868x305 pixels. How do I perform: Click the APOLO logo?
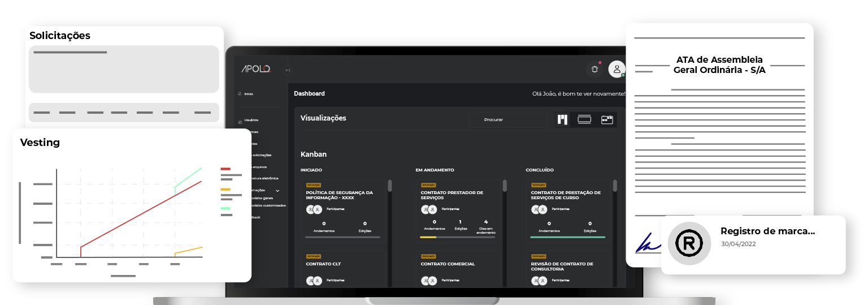point(257,69)
